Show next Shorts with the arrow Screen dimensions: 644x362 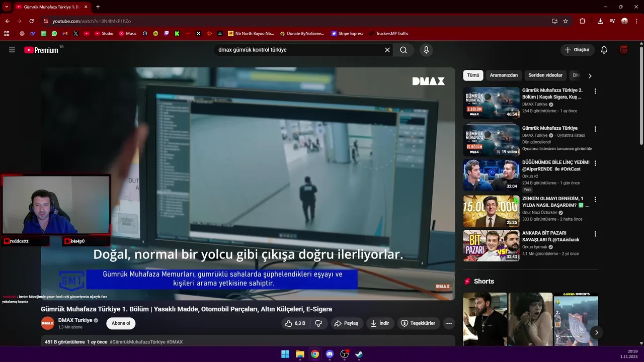click(596, 332)
